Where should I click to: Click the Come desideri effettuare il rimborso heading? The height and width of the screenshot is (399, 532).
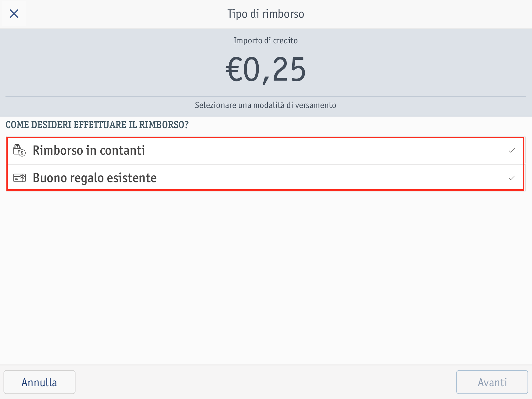(97, 125)
